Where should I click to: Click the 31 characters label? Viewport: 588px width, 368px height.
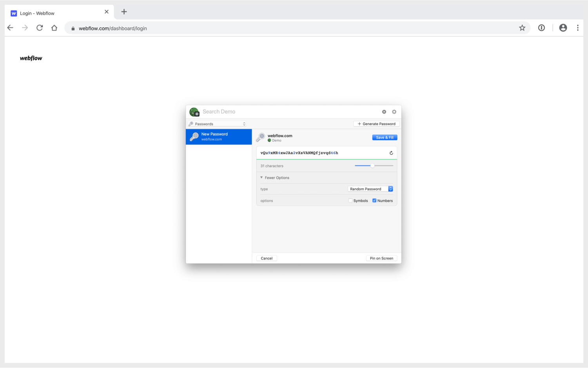[x=272, y=166]
